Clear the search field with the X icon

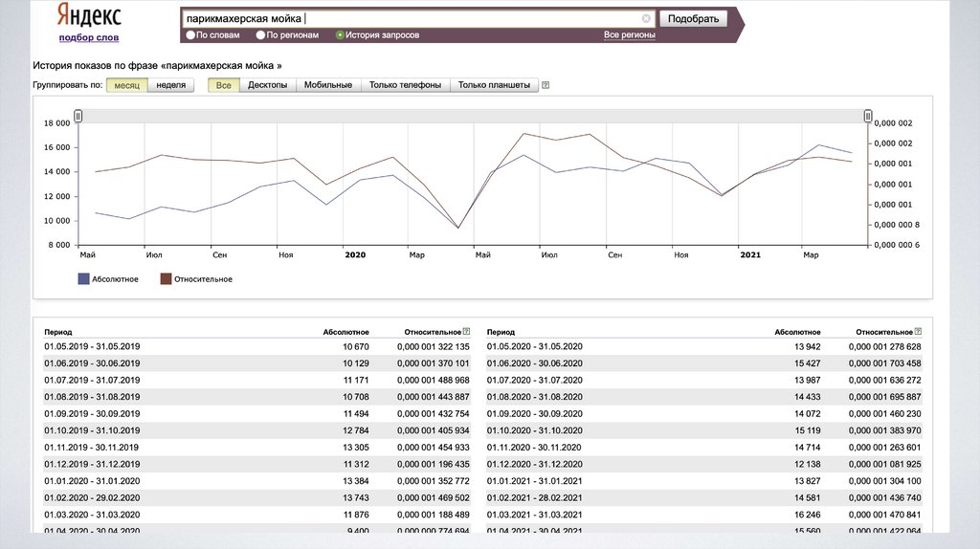[646, 18]
